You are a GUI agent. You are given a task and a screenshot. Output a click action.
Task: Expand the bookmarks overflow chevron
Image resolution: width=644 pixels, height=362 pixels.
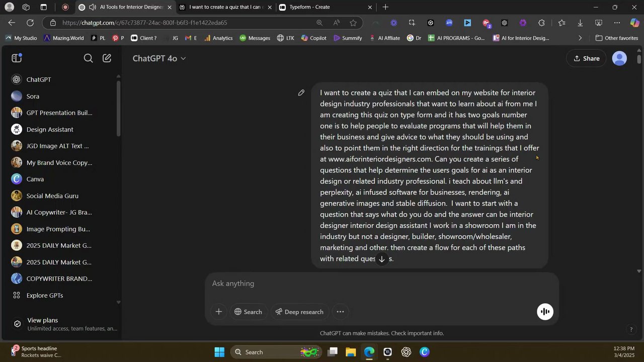580,38
